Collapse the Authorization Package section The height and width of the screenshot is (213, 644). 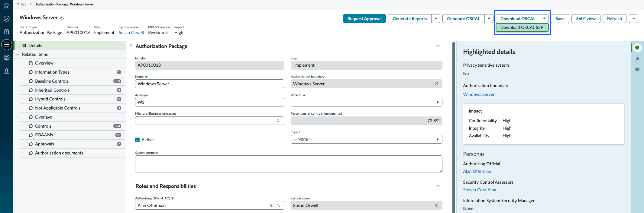[438, 46]
